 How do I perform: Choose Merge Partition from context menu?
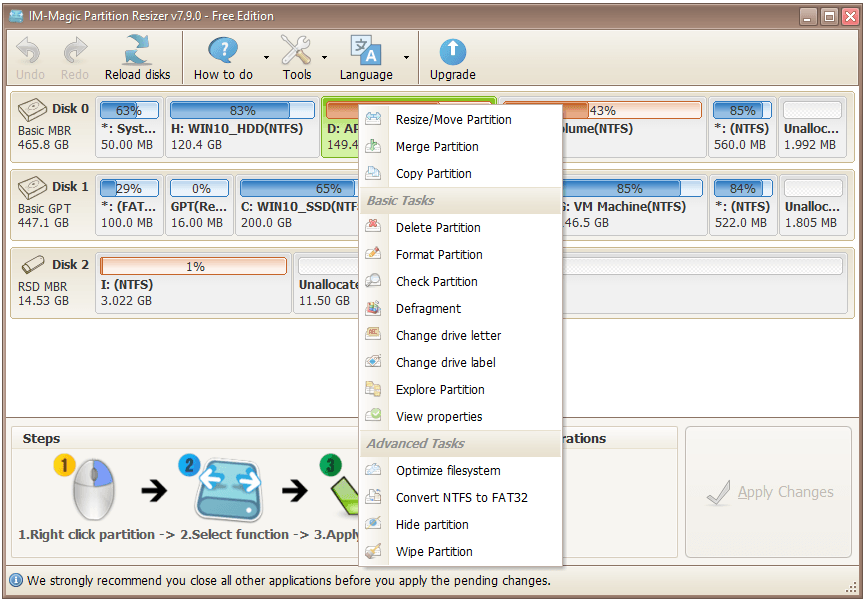point(461,146)
